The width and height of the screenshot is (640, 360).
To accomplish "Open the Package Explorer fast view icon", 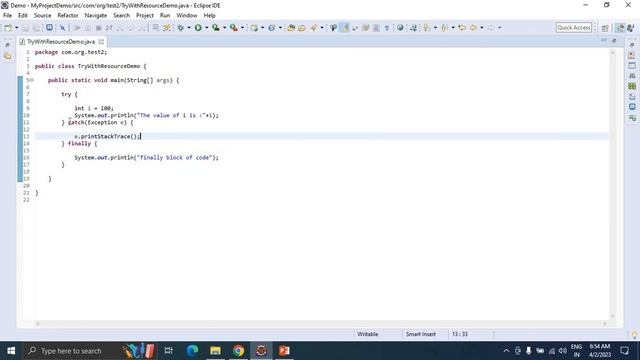I will click(x=8, y=56).
